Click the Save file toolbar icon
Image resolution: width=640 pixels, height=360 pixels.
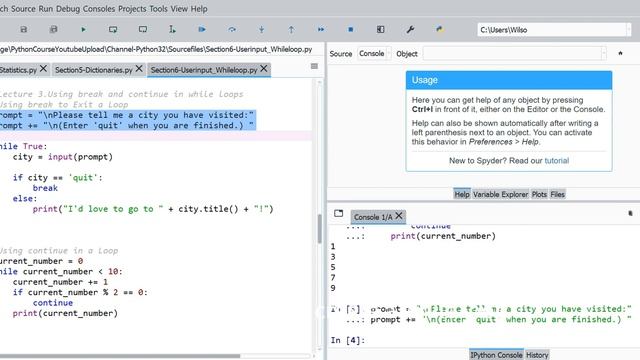[x=24, y=29]
